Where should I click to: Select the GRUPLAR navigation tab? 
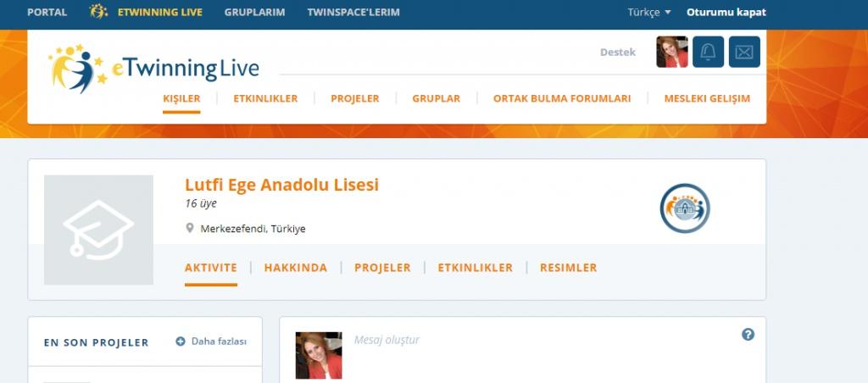click(x=437, y=98)
